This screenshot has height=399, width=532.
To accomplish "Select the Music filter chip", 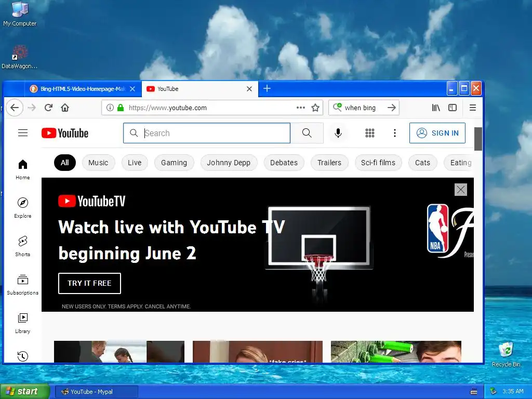I will (x=98, y=163).
